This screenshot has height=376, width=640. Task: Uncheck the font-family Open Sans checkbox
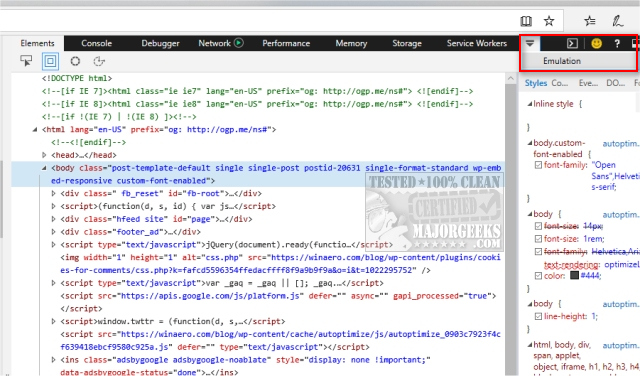[538, 165]
